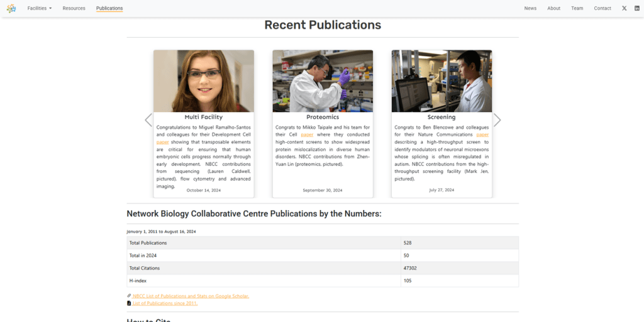Click the chain-link icon beside Google Scholar link
The height and width of the screenshot is (322, 644).
(129, 296)
